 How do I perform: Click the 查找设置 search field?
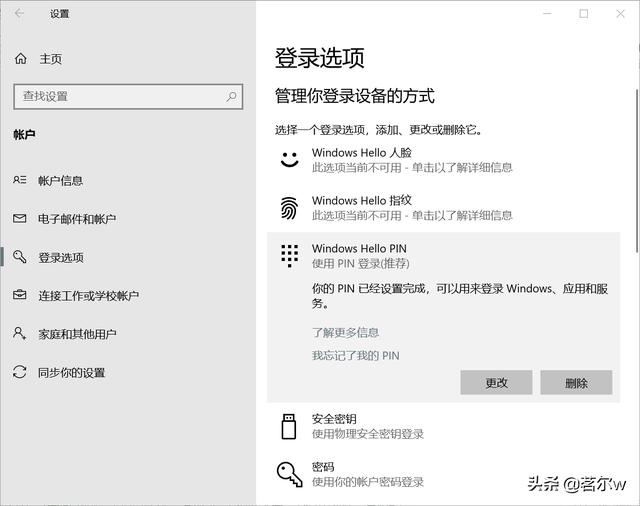pyautogui.click(x=128, y=97)
